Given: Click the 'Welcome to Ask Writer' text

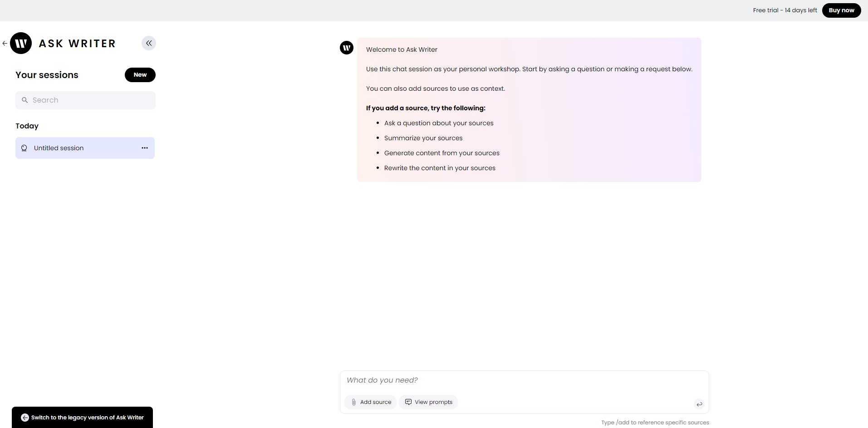Looking at the screenshot, I should point(402,49).
